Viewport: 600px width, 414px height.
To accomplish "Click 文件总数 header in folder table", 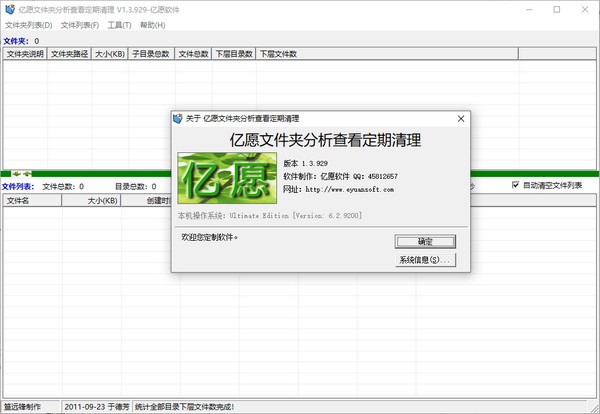I will coord(193,54).
